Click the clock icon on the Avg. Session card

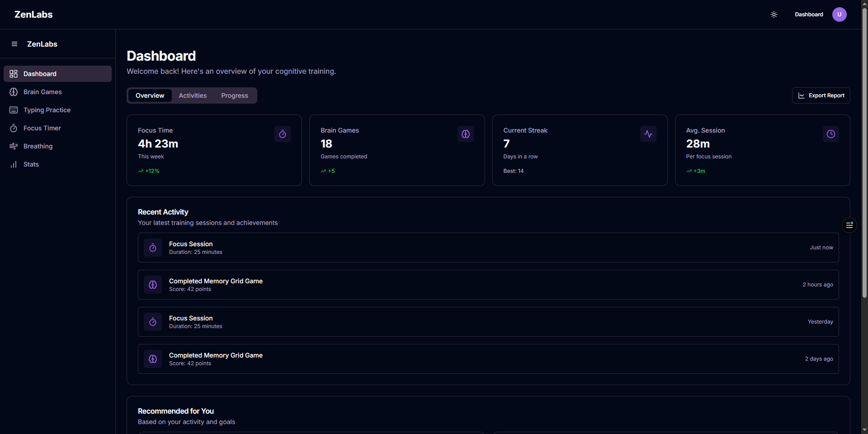[831, 134]
